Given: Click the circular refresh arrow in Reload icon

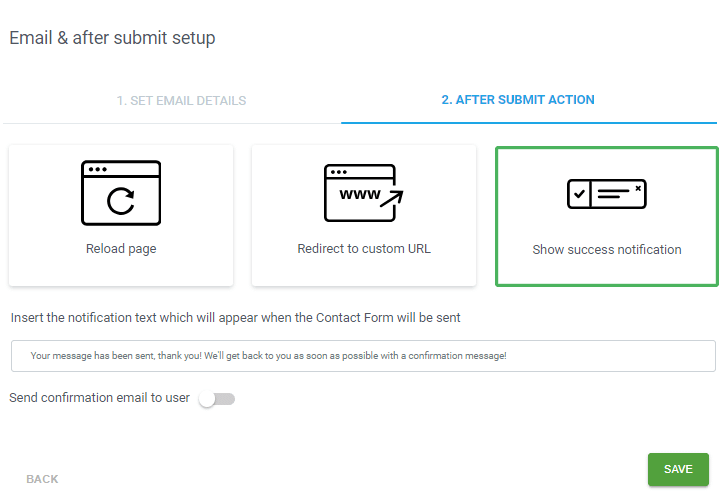Looking at the screenshot, I should 121,202.
